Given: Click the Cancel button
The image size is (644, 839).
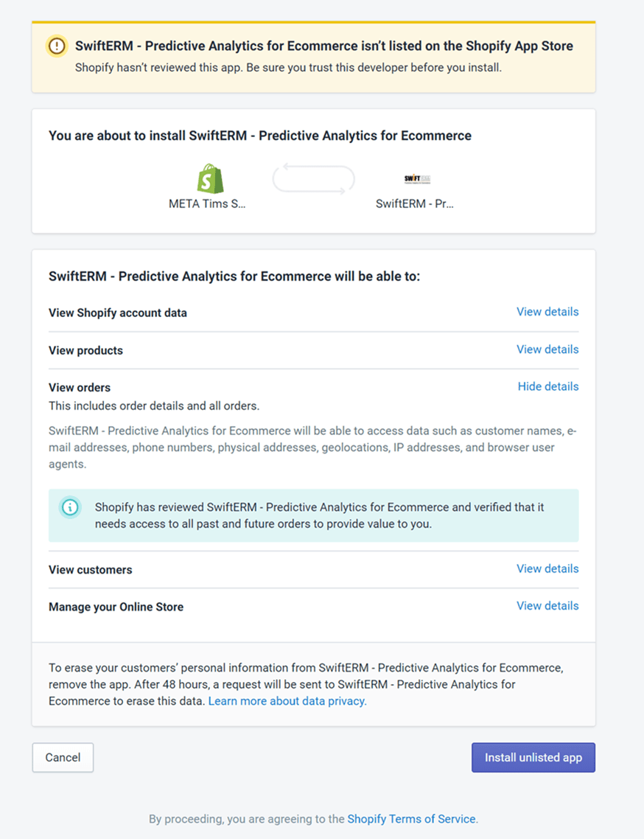Looking at the screenshot, I should coord(63,758).
